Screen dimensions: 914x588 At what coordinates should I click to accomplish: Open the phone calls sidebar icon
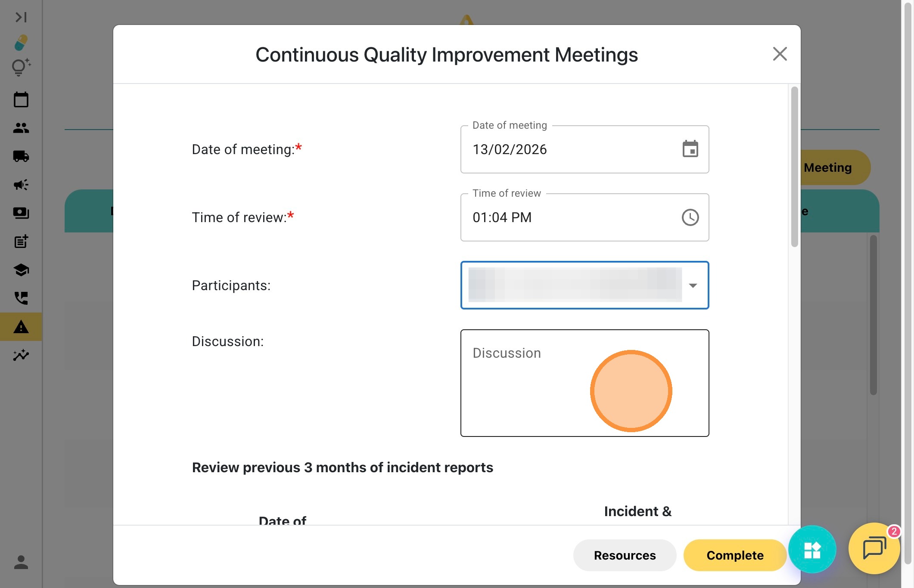click(21, 298)
